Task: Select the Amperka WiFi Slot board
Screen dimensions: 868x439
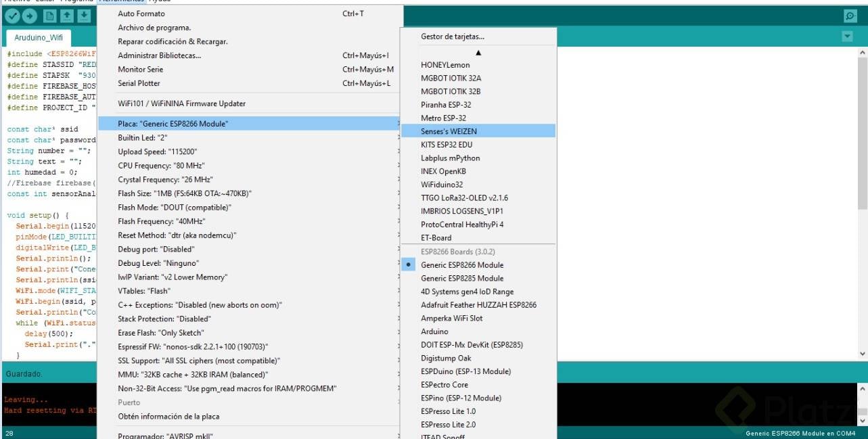Action: pos(478,318)
